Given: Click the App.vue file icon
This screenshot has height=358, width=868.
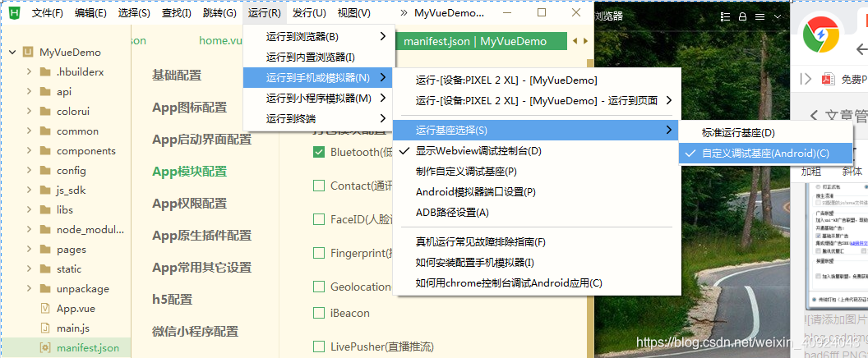Looking at the screenshot, I should [46, 308].
